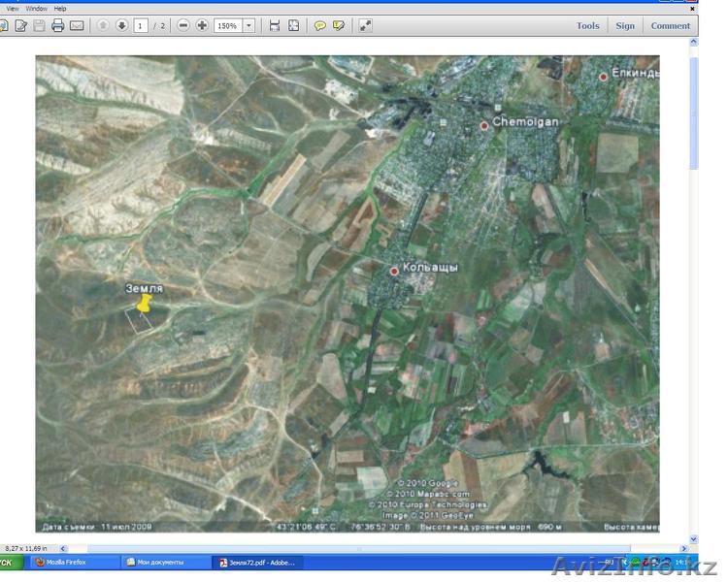The image size is (728, 582).
Task: Open the Window menu
Action: click(x=37, y=8)
